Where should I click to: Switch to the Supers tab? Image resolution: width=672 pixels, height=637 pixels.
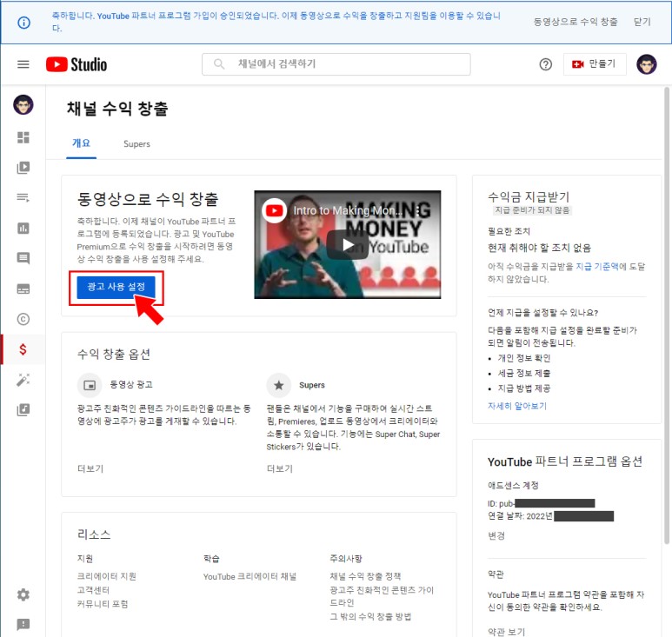click(x=136, y=144)
